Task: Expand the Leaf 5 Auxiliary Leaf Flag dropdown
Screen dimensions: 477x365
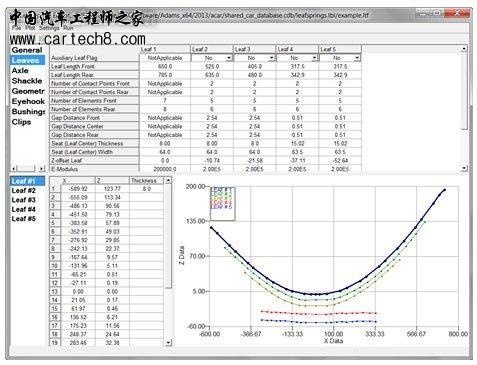Action: [x=357, y=58]
